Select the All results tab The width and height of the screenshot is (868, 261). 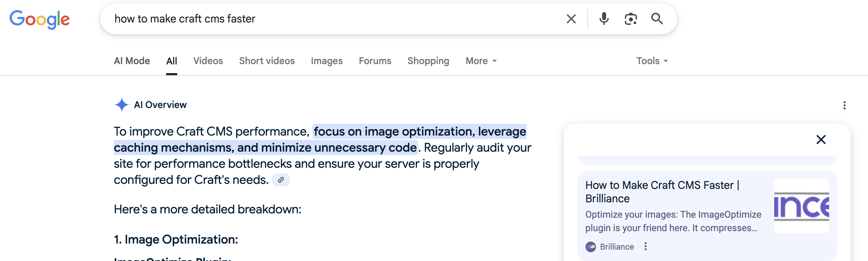tap(171, 61)
